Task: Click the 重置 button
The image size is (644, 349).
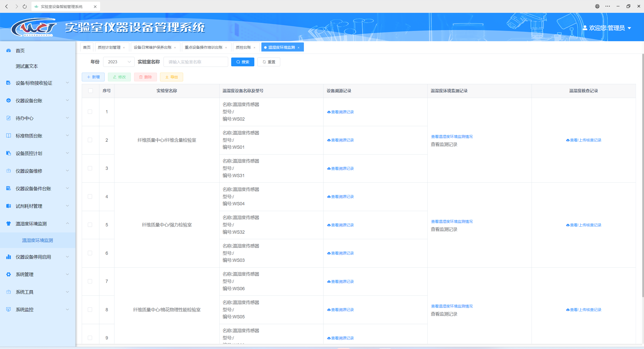Action: 269,62
